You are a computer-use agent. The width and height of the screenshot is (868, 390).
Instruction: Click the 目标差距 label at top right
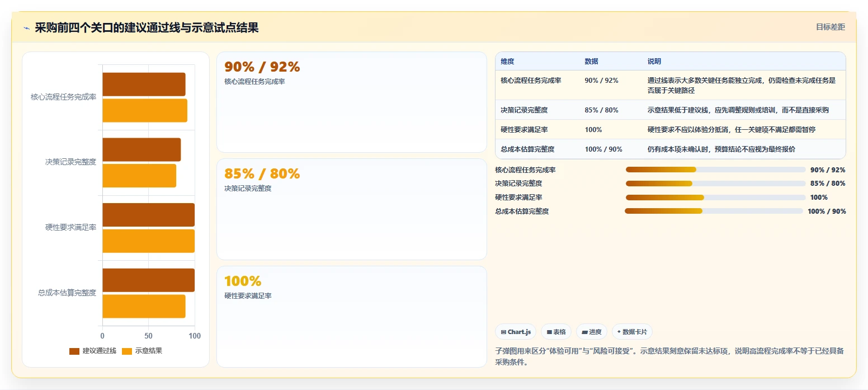pos(830,27)
